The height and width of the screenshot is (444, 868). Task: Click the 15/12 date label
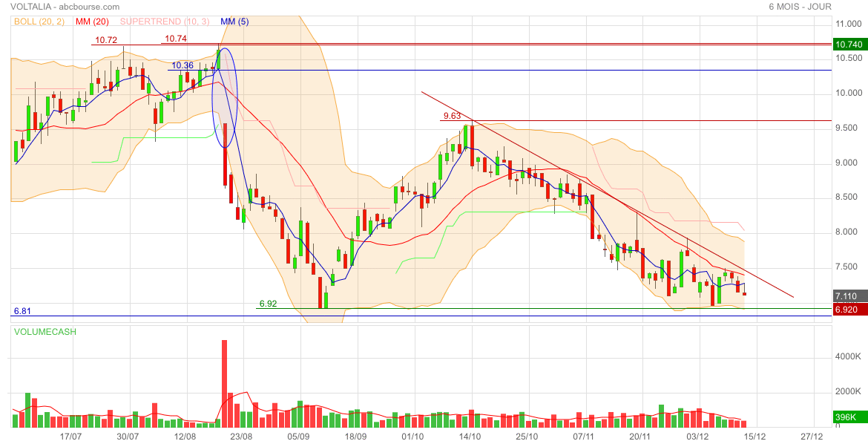pyautogui.click(x=754, y=437)
